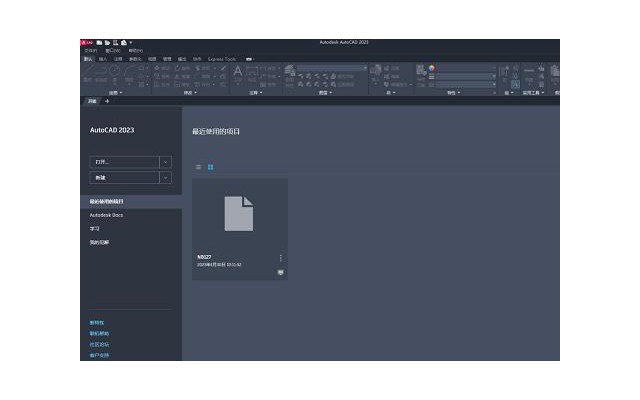
Task: Expand the quick access toolbar customize arrow
Action: point(131,42)
